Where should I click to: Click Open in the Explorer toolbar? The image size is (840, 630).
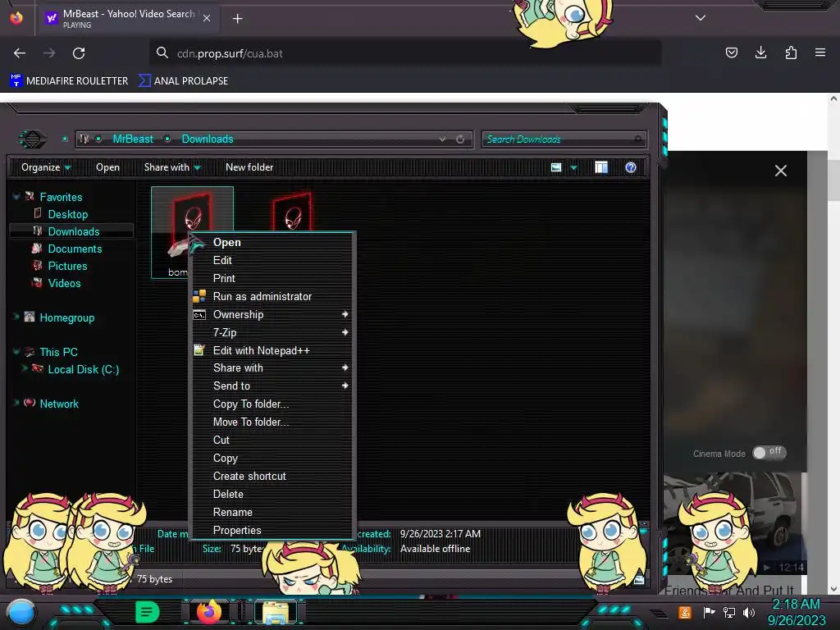click(107, 167)
